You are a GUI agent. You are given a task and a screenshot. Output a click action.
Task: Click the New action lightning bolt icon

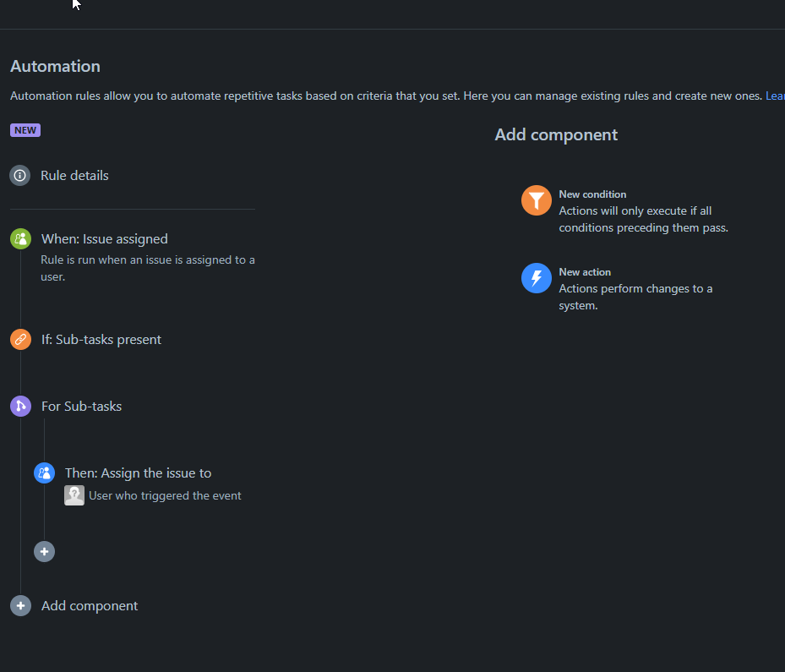pyautogui.click(x=536, y=278)
